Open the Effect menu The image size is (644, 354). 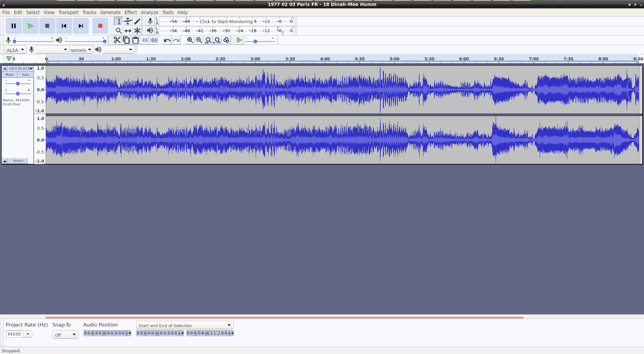pos(131,12)
